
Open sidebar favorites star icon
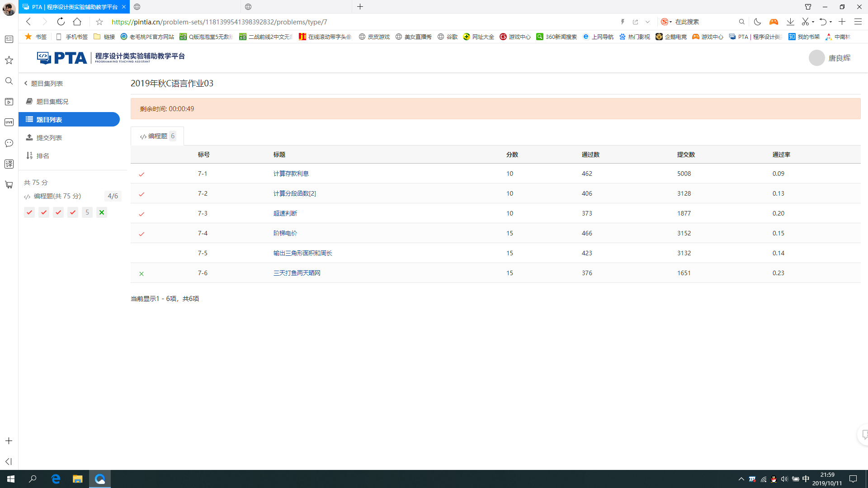[9, 60]
